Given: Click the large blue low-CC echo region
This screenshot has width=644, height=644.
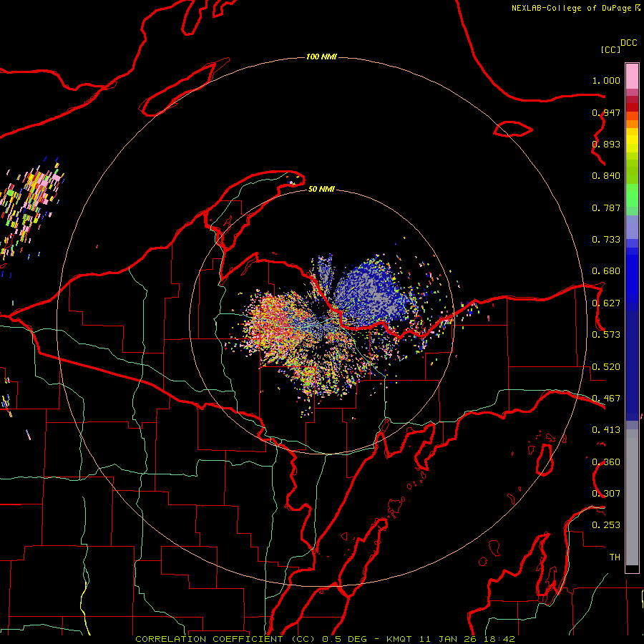Looking at the screenshot, I should 370,292.
